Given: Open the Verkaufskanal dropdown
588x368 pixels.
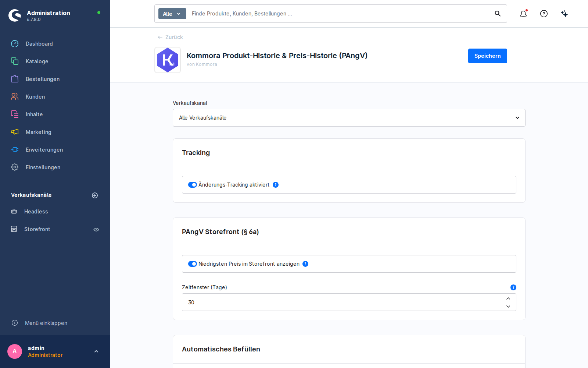Looking at the screenshot, I should pyautogui.click(x=349, y=118).
